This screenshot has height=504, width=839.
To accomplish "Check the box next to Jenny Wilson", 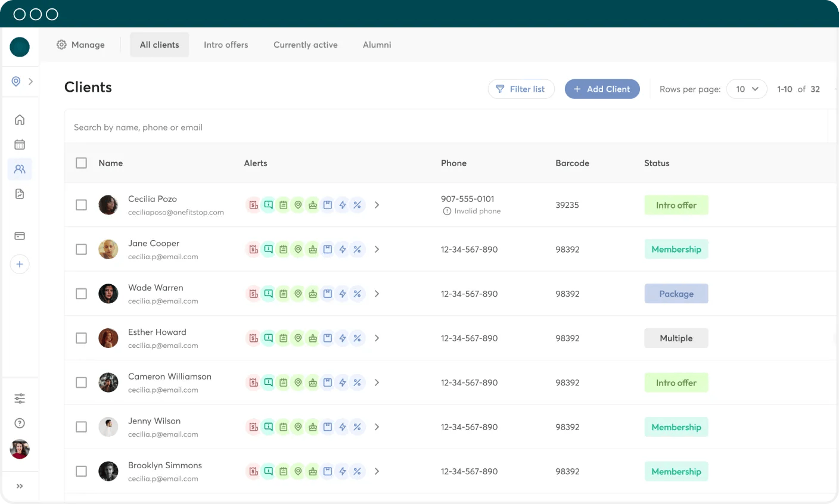I will coord(82,427).
